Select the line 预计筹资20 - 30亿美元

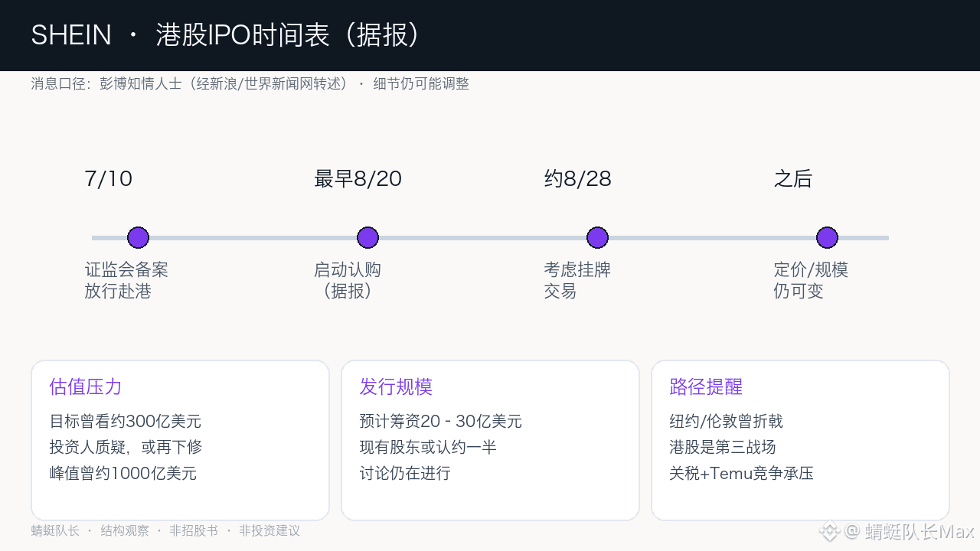pos(441,421)
